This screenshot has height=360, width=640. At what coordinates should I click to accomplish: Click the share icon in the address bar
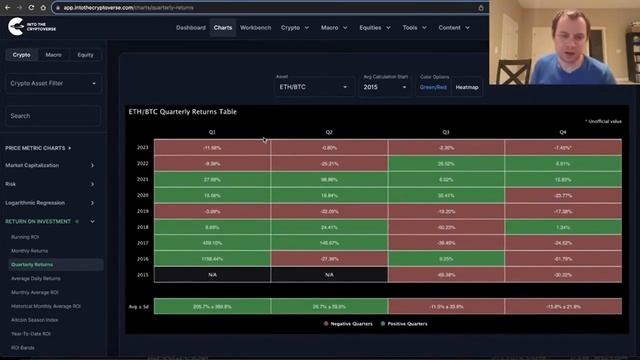480,8
